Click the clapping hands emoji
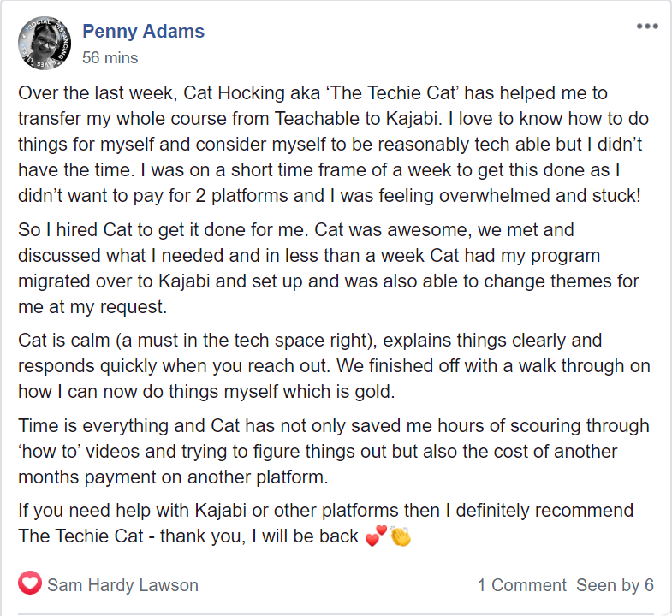Viewport: 672px width, 616px height. coord(401,538)
